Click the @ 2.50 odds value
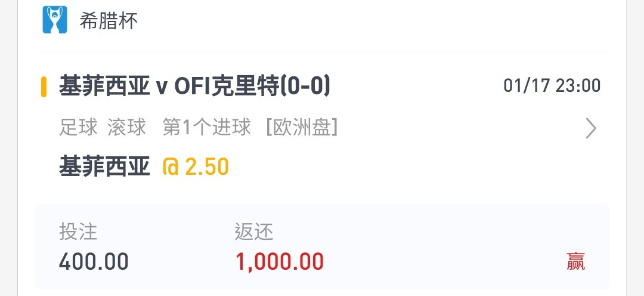This screenshot has height=296, width=644. pos(196,167)
